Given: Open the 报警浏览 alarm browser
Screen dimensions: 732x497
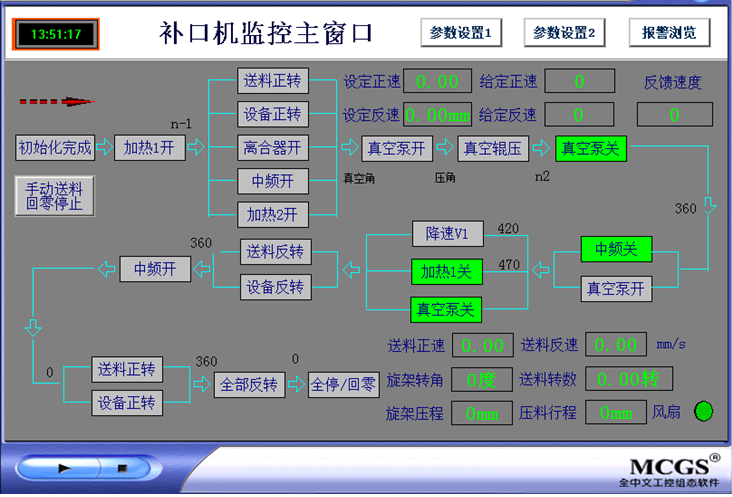Looking at the screenshot, I should click(x=669, y=33).
